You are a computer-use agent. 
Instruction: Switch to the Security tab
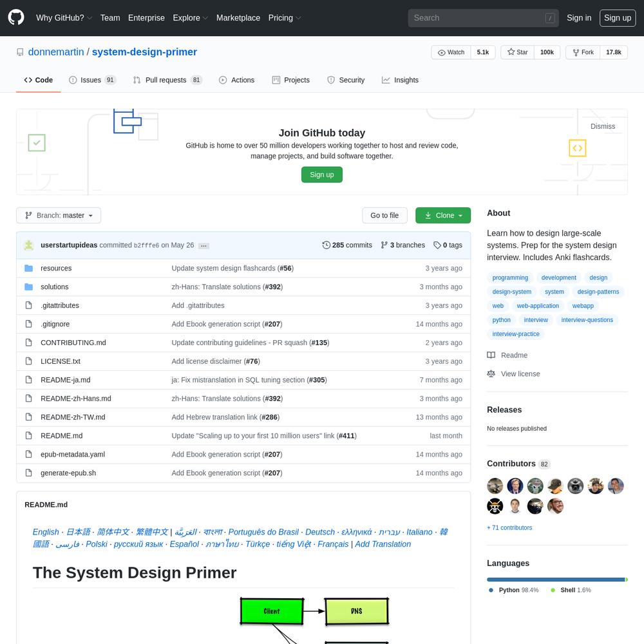346,80
